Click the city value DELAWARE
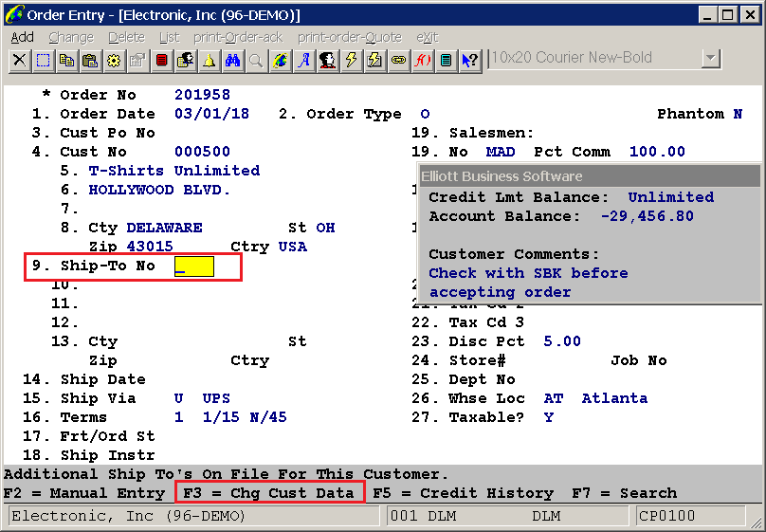 pos(165,228)
